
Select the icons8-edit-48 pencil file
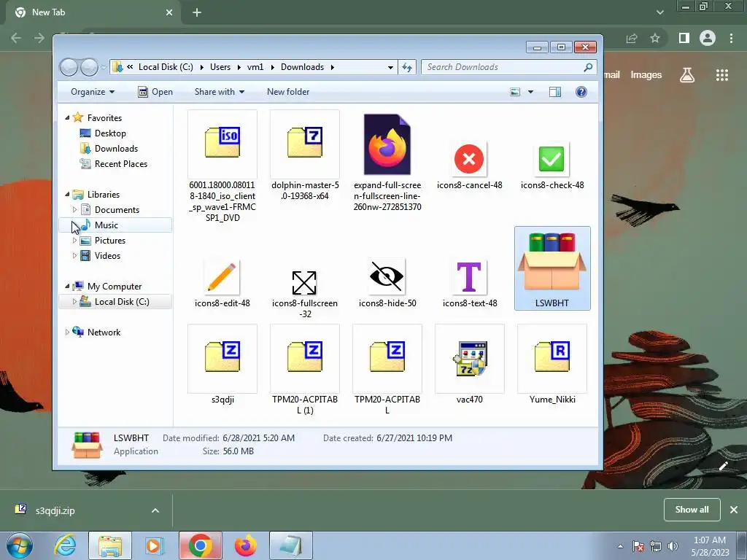coord(222,283)
